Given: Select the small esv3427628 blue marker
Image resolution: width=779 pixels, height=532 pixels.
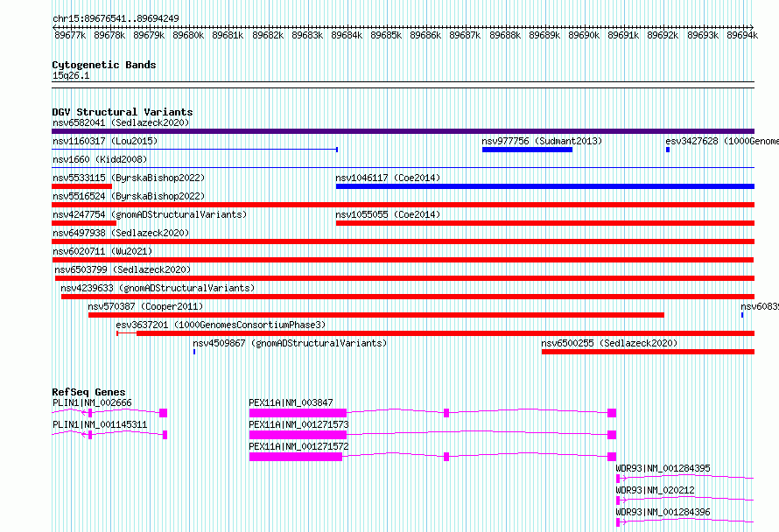Looking at the screenshot, I should [668, 150].
